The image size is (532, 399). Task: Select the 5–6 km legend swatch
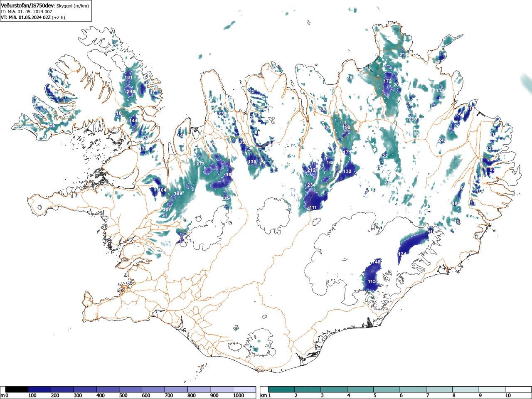[387, 389]
